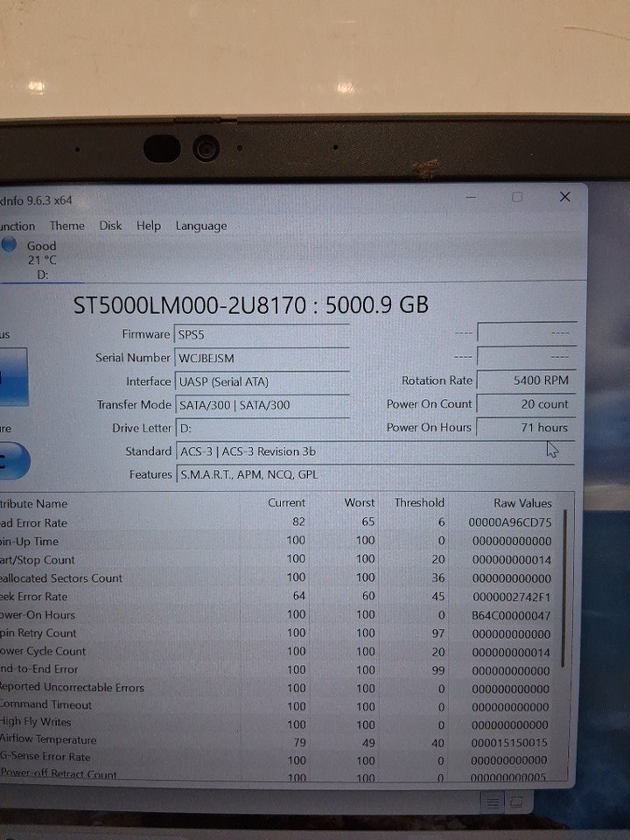Select the Airflow Temperature attribute row
Viewport: 630px width, 840px height.
262,740
